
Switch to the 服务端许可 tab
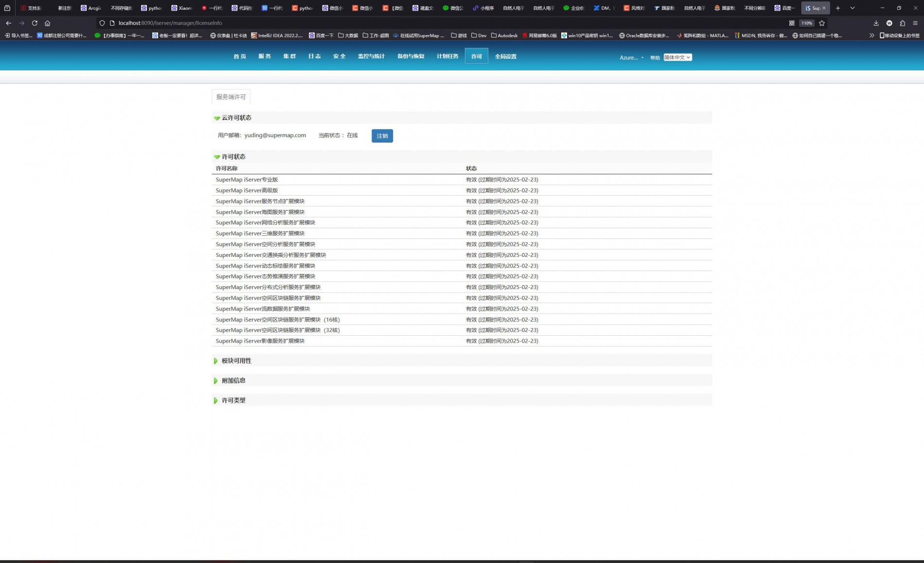point(231,97)
